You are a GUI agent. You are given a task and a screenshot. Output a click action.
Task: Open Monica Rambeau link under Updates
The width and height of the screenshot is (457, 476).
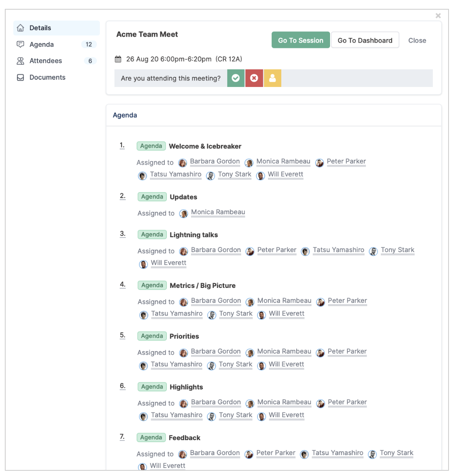click(x=218, y=212)
